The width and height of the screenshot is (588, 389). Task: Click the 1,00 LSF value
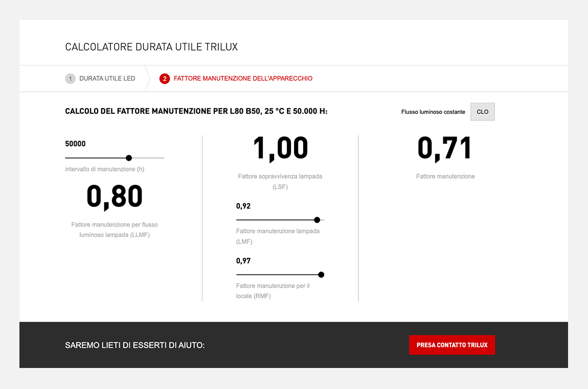click(281, 148)
